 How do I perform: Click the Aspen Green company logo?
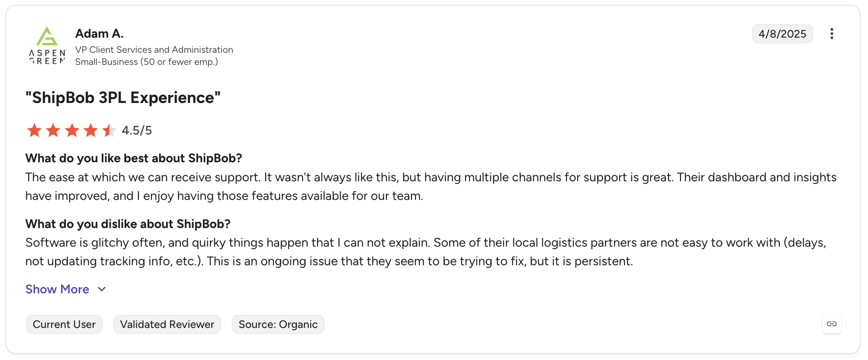(x=48, y=45)
